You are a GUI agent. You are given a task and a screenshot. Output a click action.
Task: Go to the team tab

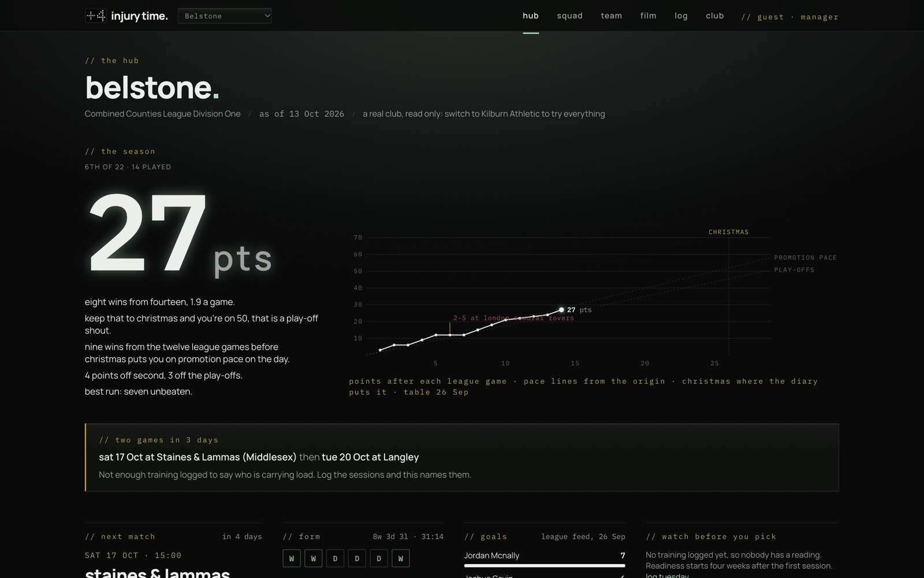tap(611, 16)
